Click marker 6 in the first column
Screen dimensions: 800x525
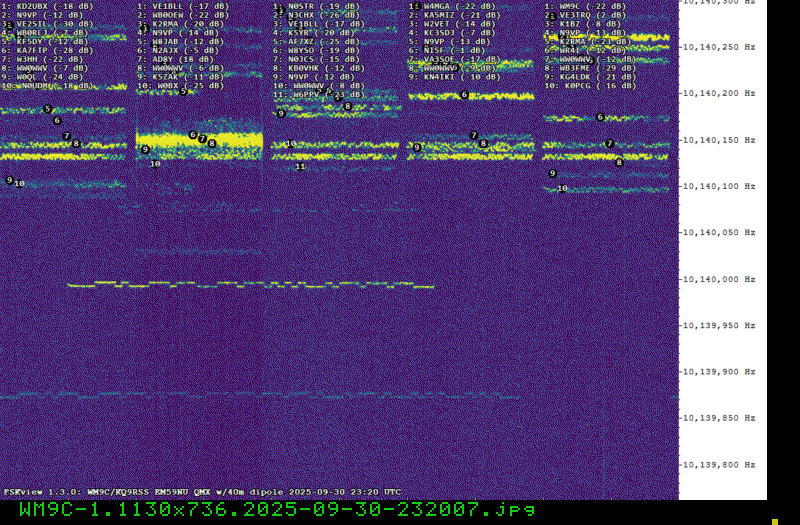tap(56, 121)
